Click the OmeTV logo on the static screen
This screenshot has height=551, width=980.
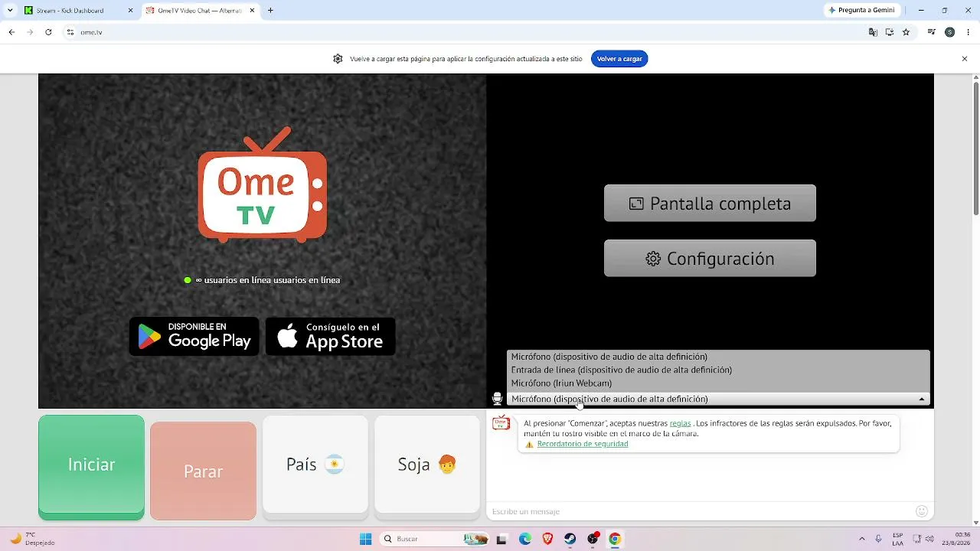(x=263, y=184)
